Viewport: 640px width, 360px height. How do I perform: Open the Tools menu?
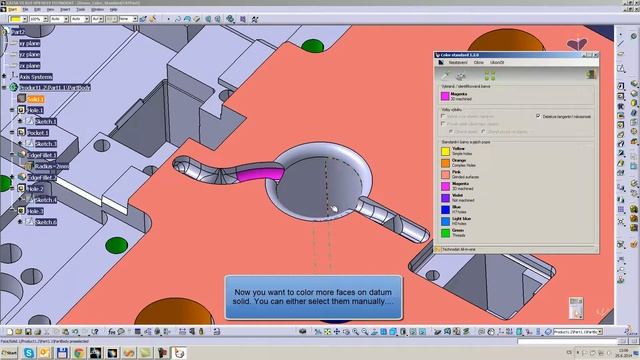point(81,9)
